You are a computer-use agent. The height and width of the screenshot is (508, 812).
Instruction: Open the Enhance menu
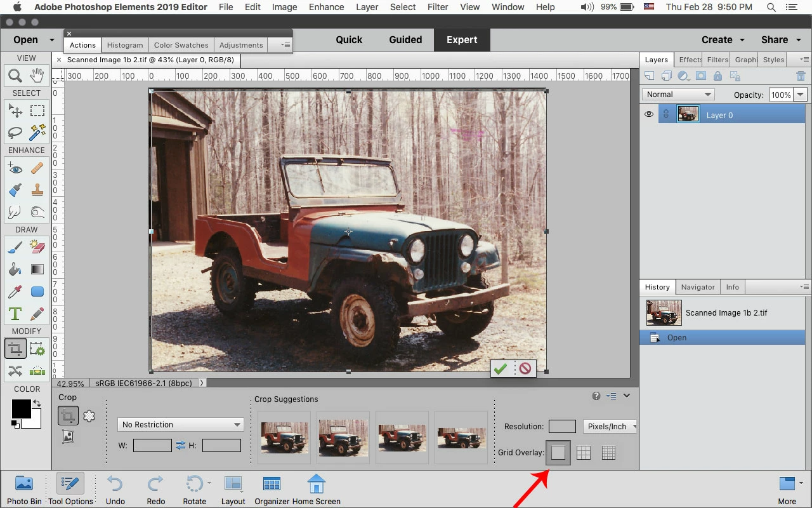[327, 7]
